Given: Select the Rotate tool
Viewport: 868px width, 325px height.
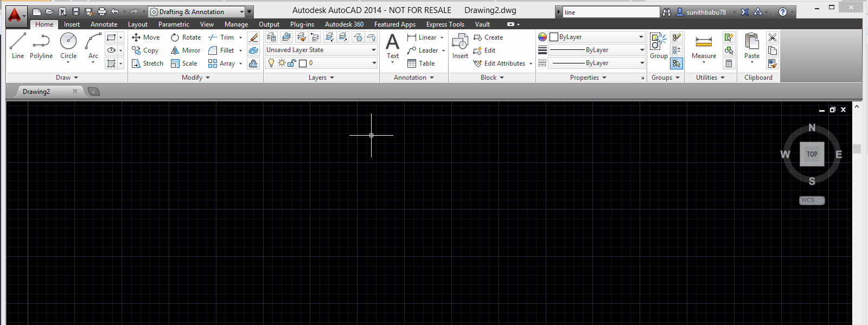Looking at the screenshot, I should pos(186,37).
